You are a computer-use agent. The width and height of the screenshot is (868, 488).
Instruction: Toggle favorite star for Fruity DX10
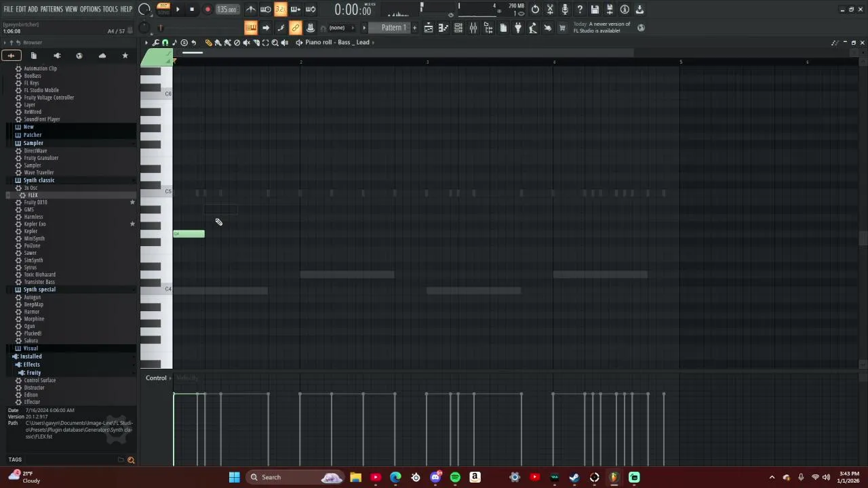point(132,203)
